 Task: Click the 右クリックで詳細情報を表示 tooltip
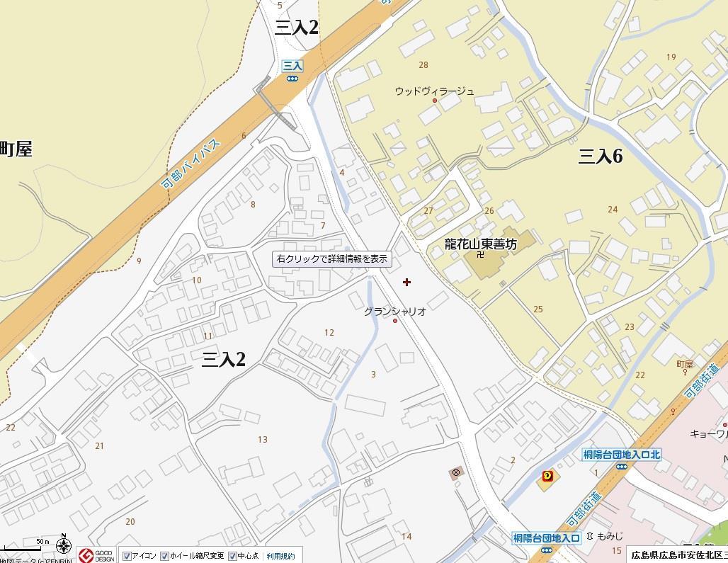click(x=331, y=259)
